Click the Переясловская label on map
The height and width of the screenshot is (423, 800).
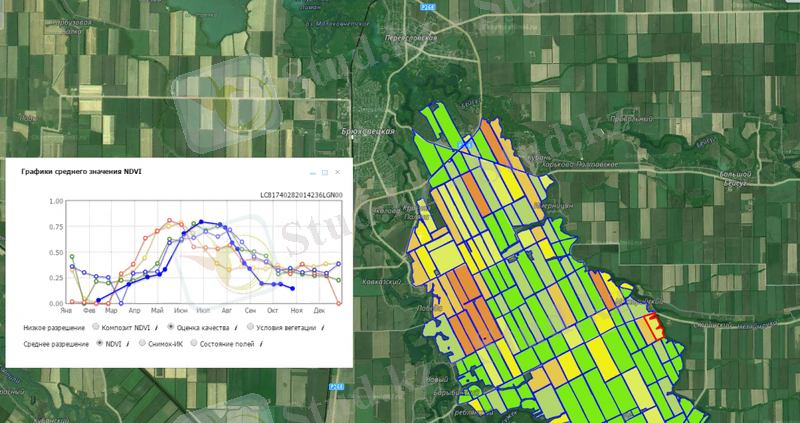pos(413,38)
